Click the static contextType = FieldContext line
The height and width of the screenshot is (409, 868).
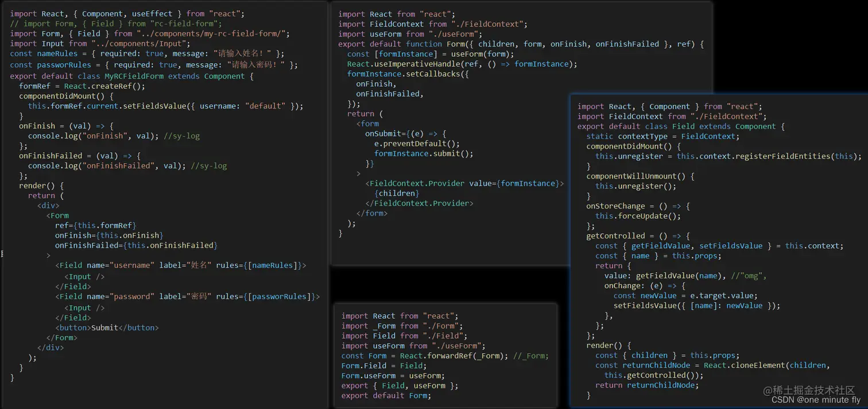(x=663, y=136)
